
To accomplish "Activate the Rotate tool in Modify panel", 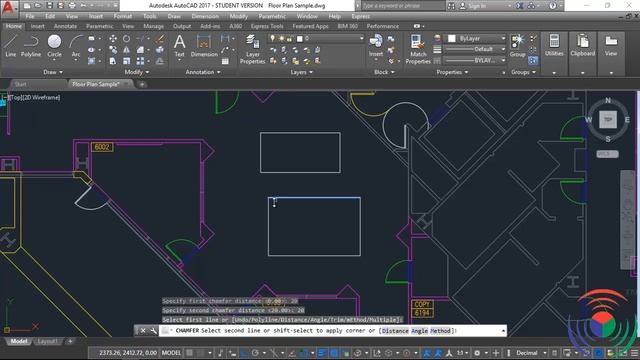I will click(127, 38).
